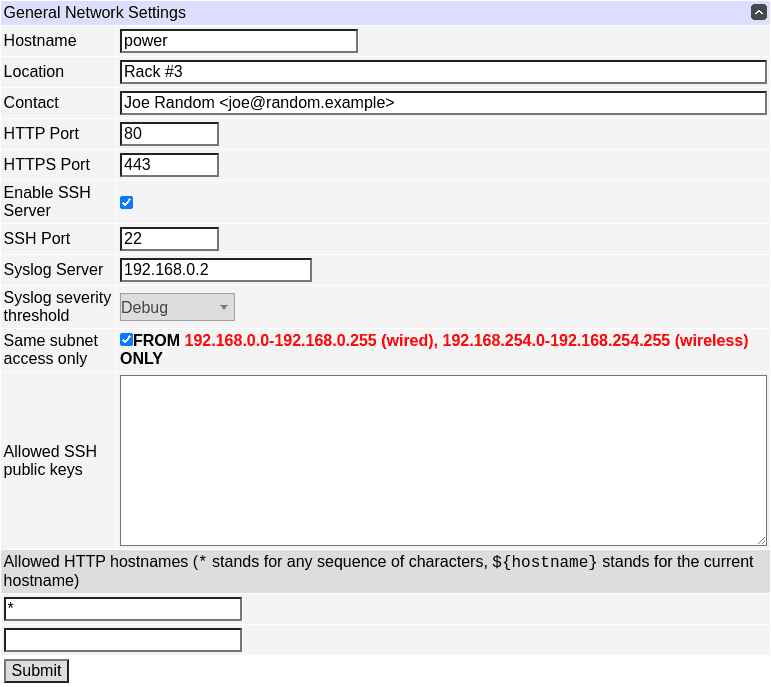
Task: Click the Hostname input field
Action: click(x=238, y=41)
